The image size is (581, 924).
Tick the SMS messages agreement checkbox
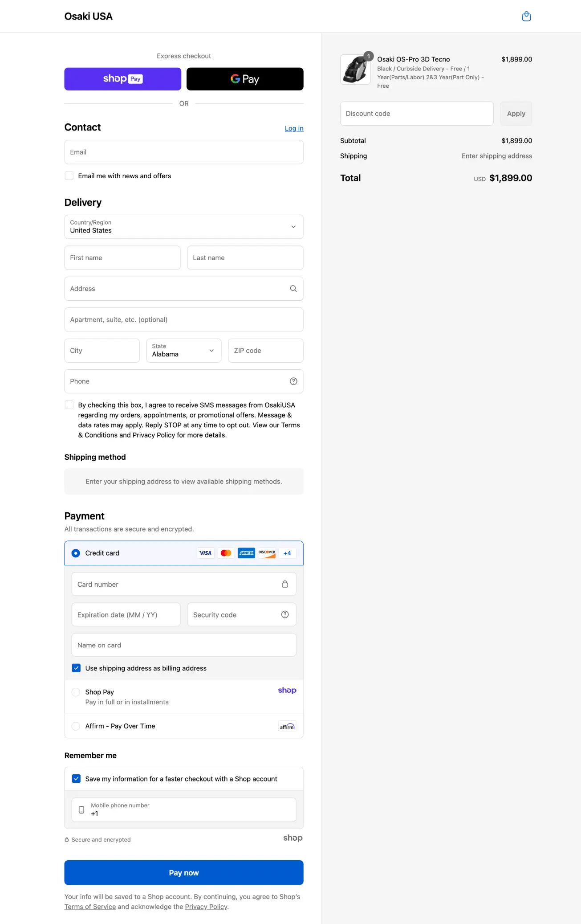click(69, 405)
